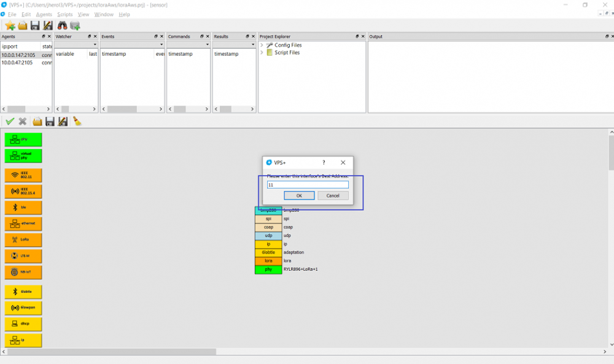Choose yellow ip palette block
The image size is (614, 364).
pos(23,340)
